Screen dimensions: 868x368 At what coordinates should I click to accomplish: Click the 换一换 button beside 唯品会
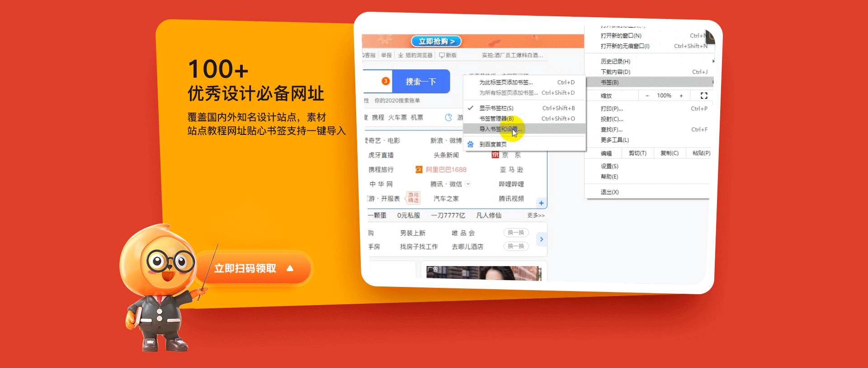[516, 233]
